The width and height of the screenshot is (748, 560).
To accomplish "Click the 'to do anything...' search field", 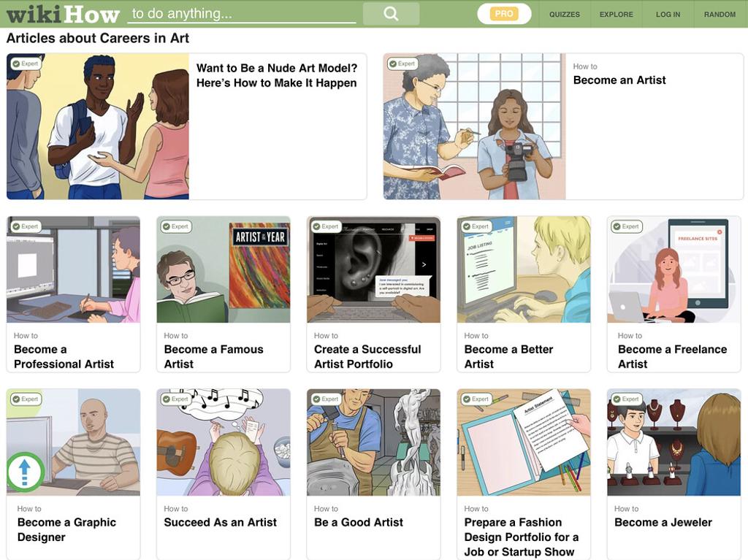I will tap(242, 14).
